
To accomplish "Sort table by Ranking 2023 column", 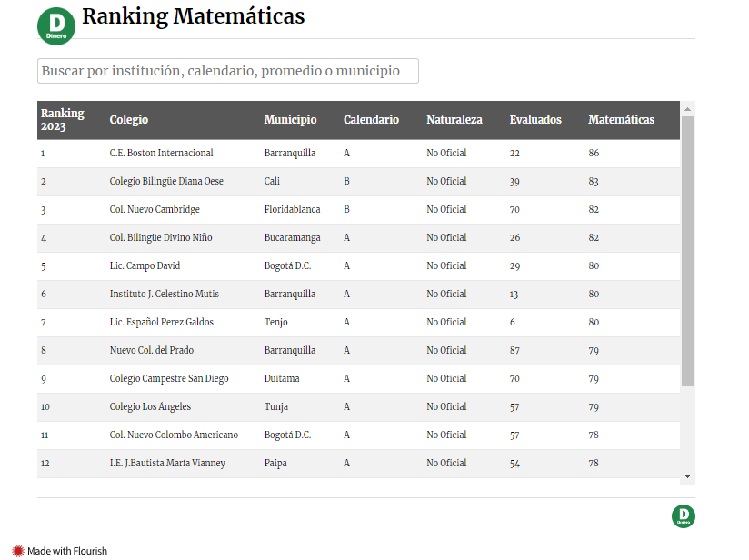I will click(x=62, y=120).
